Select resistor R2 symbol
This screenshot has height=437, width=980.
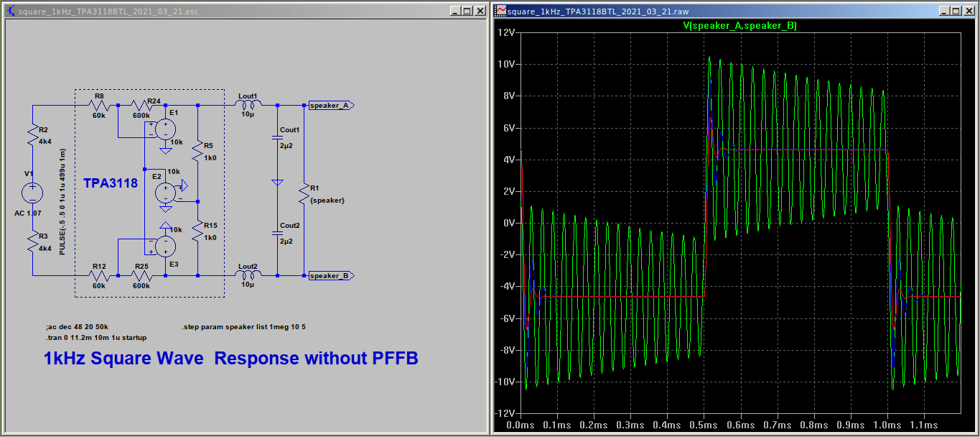pos(33,136)
